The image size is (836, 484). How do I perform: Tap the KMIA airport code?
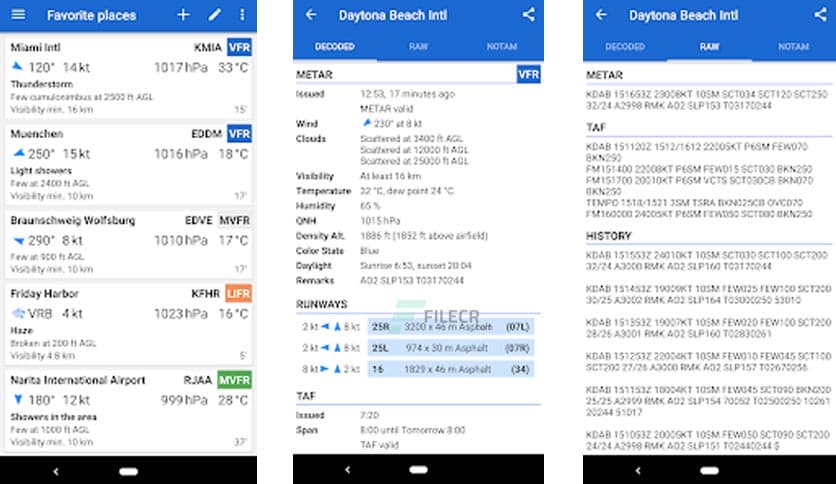[x=207, y=47]
